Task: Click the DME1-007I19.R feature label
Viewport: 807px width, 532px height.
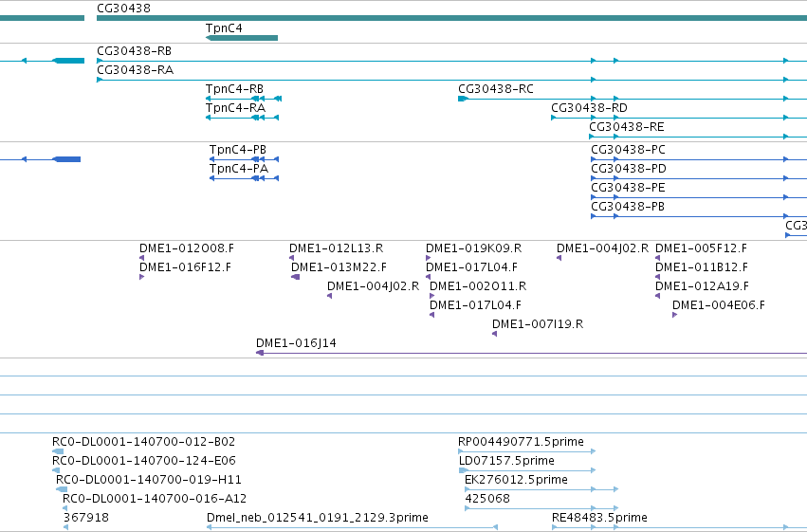Action: point(538,324)
